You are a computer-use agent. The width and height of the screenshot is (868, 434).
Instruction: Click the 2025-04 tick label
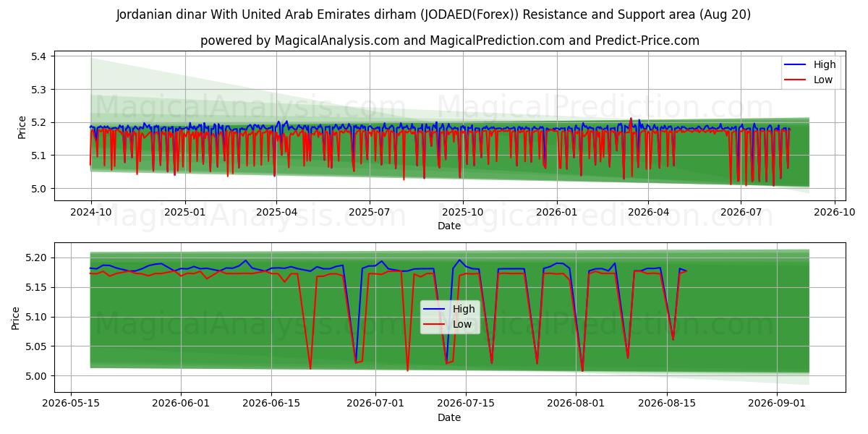click(x=276, y=213)
